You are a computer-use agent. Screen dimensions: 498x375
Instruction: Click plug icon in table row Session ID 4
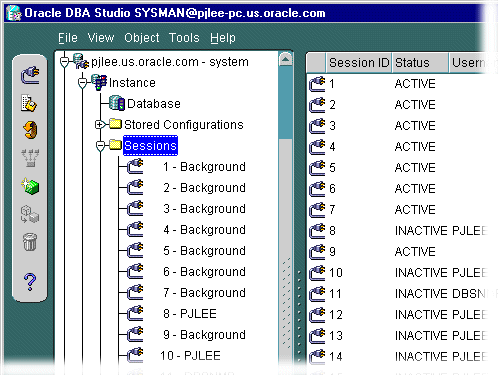point(317,147)
